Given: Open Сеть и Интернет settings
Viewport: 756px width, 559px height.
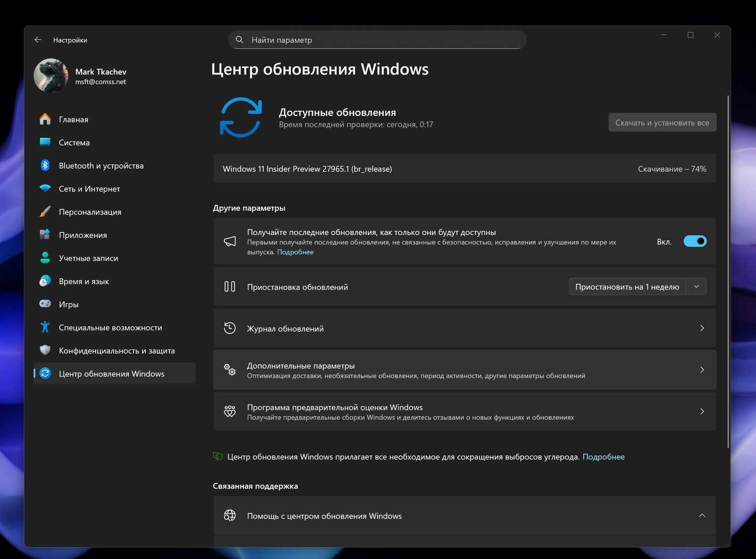Looking at the screenshot, I should 89,188.
